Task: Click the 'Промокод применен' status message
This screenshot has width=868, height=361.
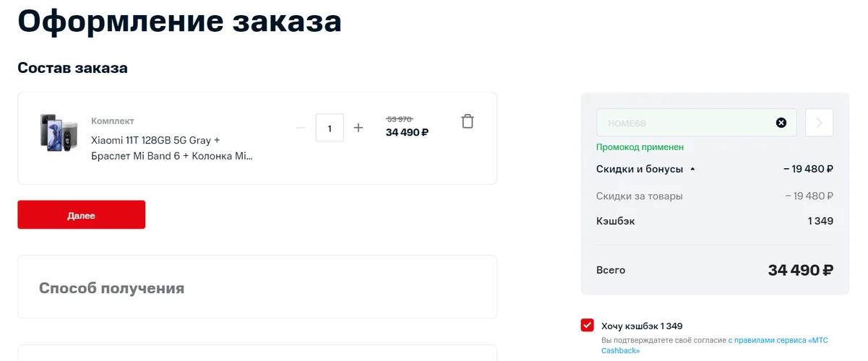Action: tap(640, 147)
